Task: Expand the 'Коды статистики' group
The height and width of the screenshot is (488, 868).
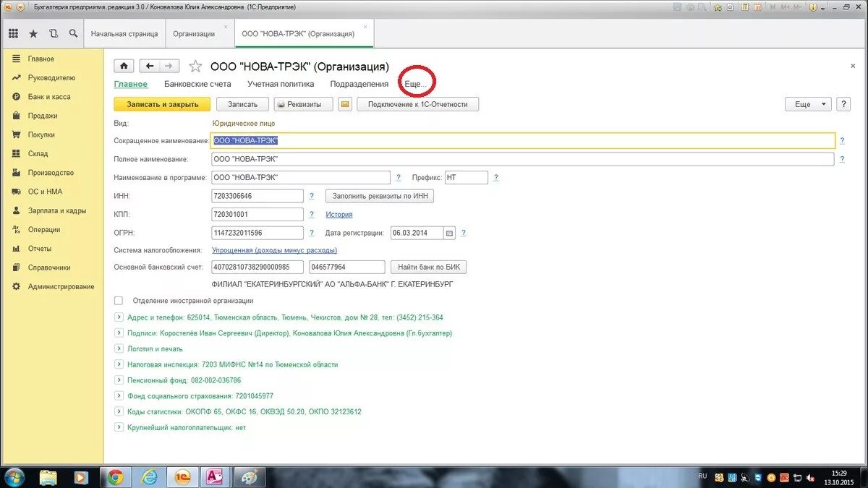Action: coord(119,411)
